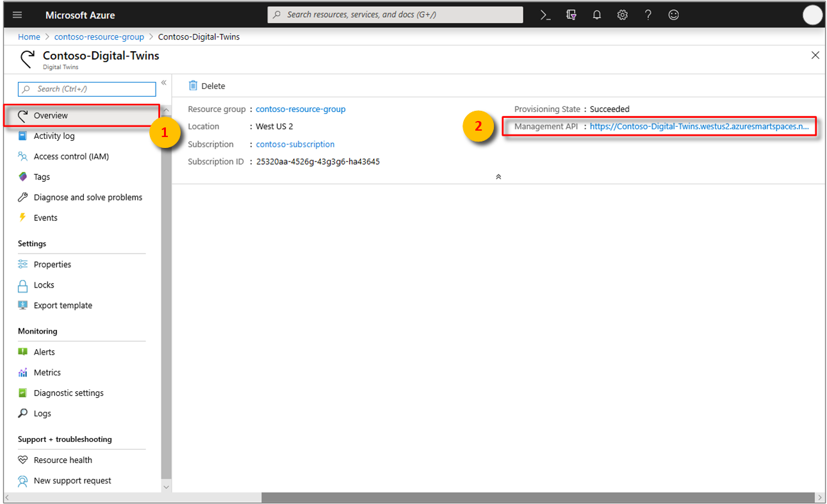Click the horizontal scrollbar thumb
The height and width of the screenshot is (504, 827).
click(537, 498)
